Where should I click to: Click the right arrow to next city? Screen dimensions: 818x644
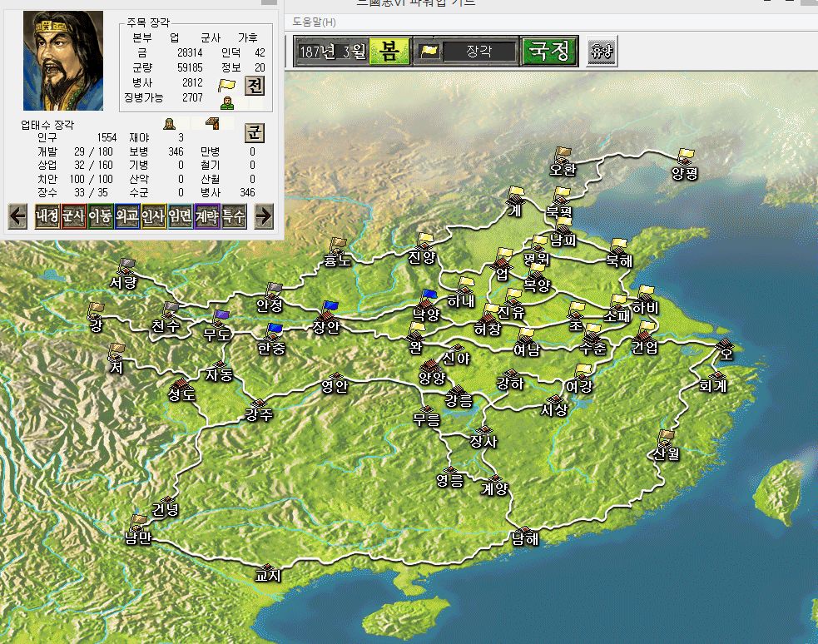[x=264, y=216]
